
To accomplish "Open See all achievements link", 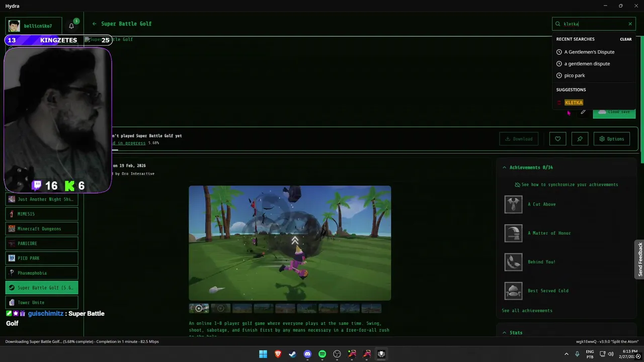I will pyautogui.click(x=527, y=311).
